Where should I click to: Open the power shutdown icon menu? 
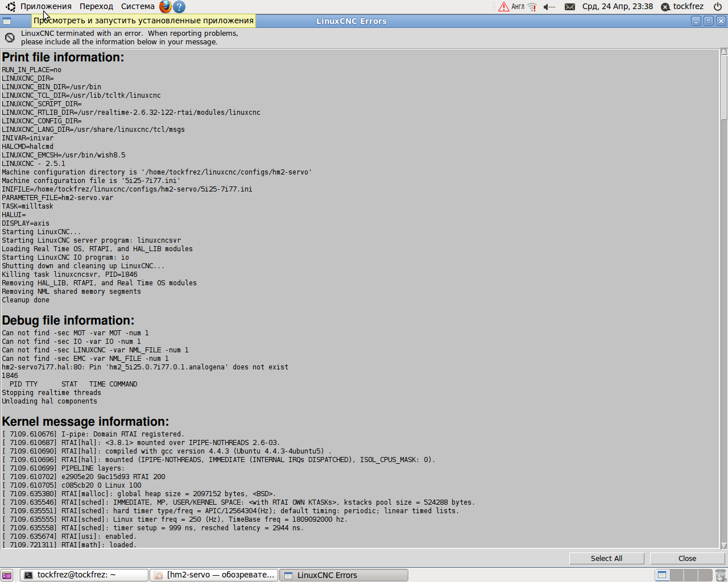tap(718, 7)
